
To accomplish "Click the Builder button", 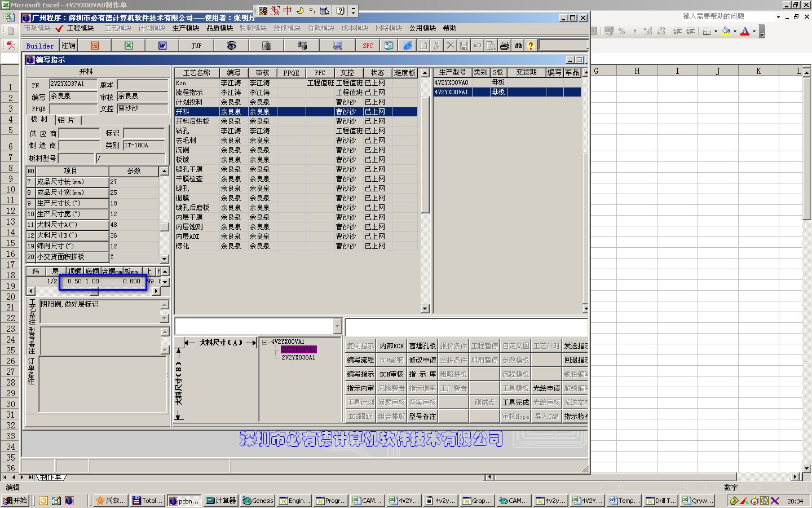I will [40, 46].
